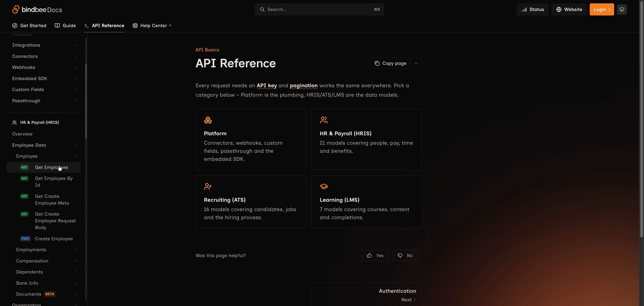Focus the Search docs field
This screenshot has width=644, height=306.
click(x=320, y=9)
